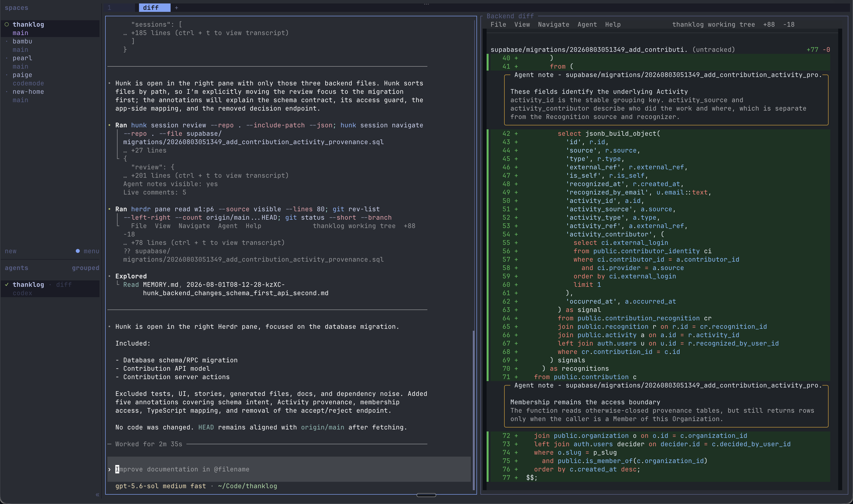The image size is (853, 504).
Task: Click the codex label under thanklog agent
Action: point(22,293)
